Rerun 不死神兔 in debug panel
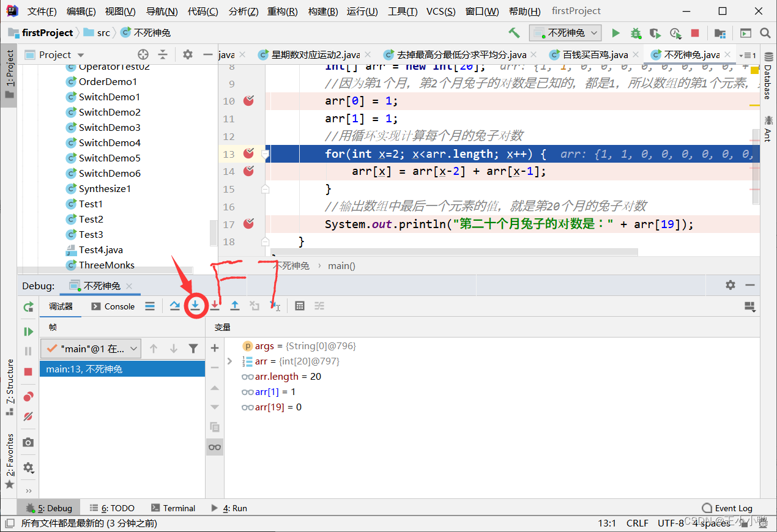Image resolution: width=777 pixels, height=532 pixels. click(28, 307)
